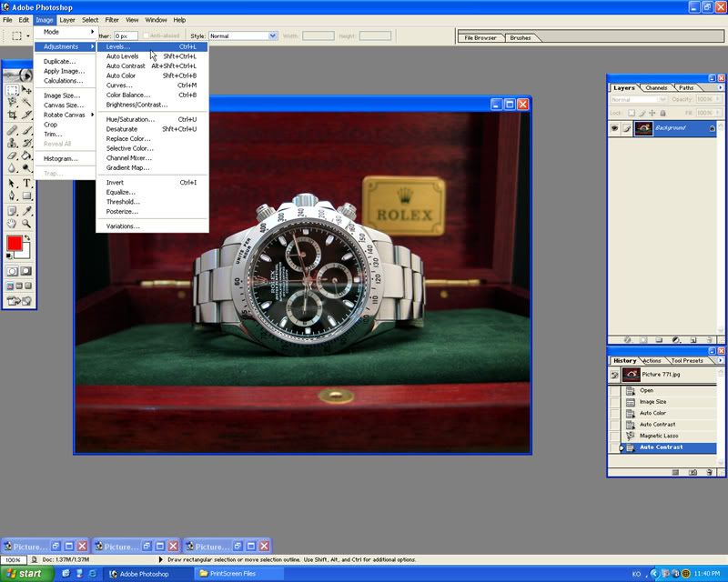Select the Healing Brush tool
The image size is (728, 582).
pyautogui.click(x=13, y=130)
